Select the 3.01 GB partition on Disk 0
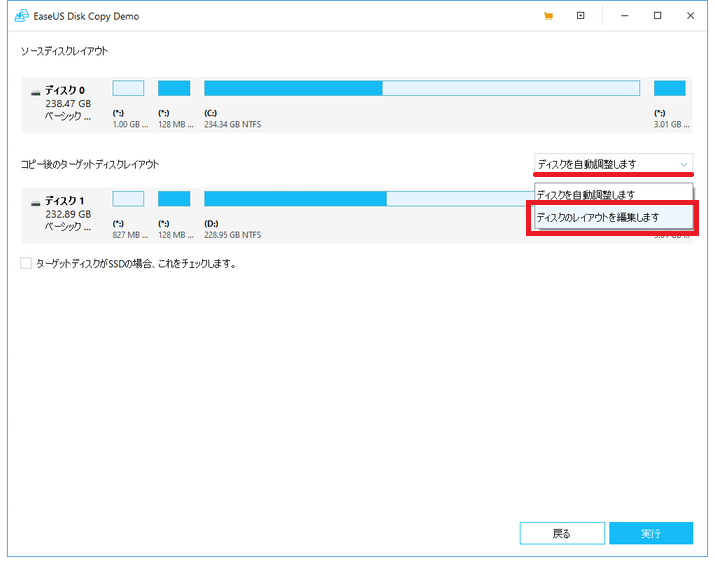The width and height of the screenshot is (715, 564). click(669, 88)
